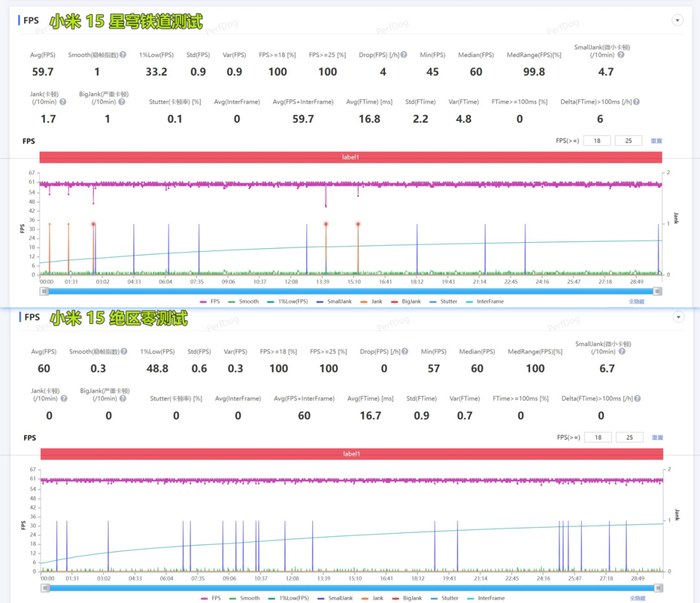Focus the FPS(>=) 25 field in 星穹铁道 panel

[x=629, y=141]
